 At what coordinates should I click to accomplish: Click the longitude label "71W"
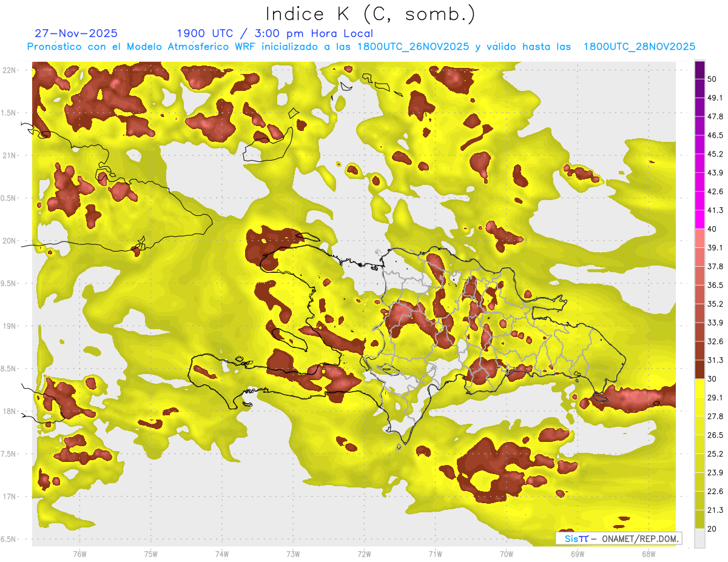point(435,554)
